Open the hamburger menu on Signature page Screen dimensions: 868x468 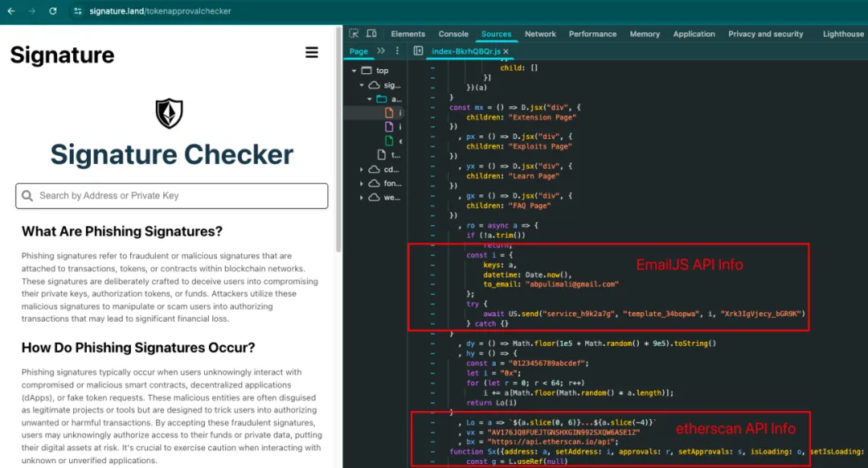(x=312, y=52)
